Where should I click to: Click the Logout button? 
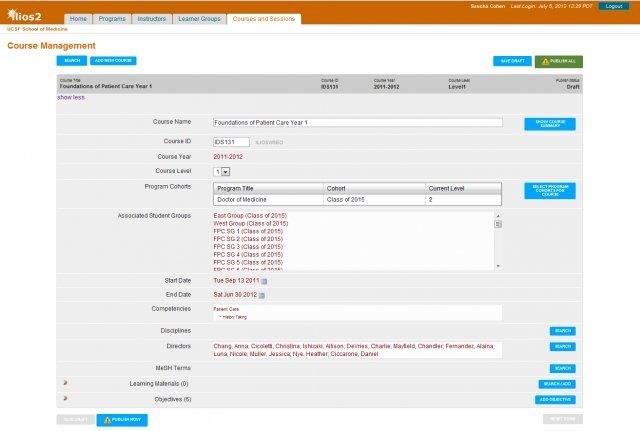click(x=613, y=6)
